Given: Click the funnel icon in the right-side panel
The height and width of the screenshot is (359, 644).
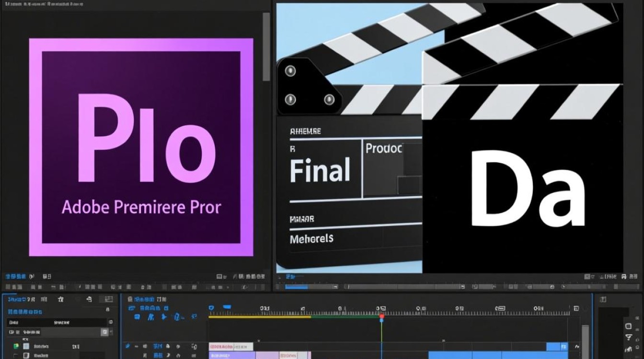Looking at the screenshot, I should point(628,337).
